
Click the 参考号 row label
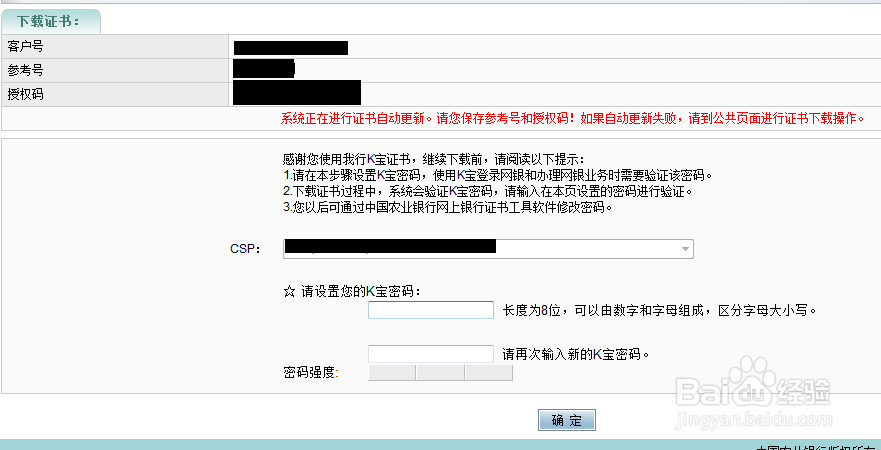[25, 70]
